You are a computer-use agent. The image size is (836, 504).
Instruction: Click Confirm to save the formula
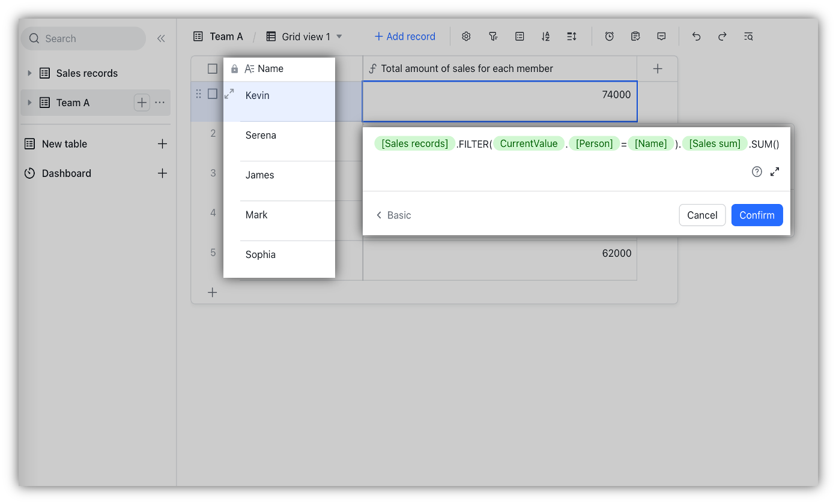pyautogui.click(x=757, y=215)
